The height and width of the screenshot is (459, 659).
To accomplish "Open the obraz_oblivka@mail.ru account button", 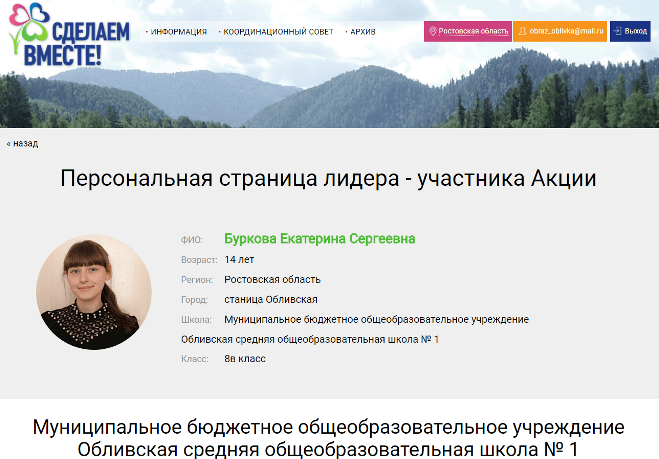I will coord(560,31).
